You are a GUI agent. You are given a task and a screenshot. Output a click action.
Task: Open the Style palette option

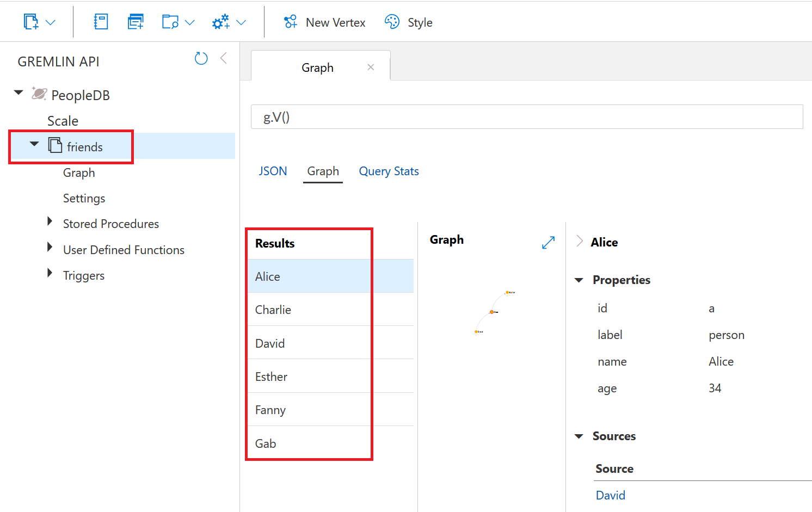[x=409, y=22]
